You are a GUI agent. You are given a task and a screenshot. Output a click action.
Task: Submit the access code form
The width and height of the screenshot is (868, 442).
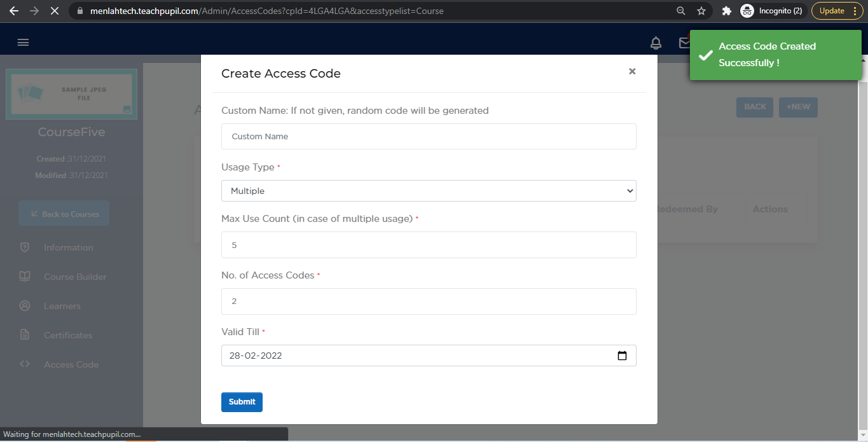click(x=242, y=402)
